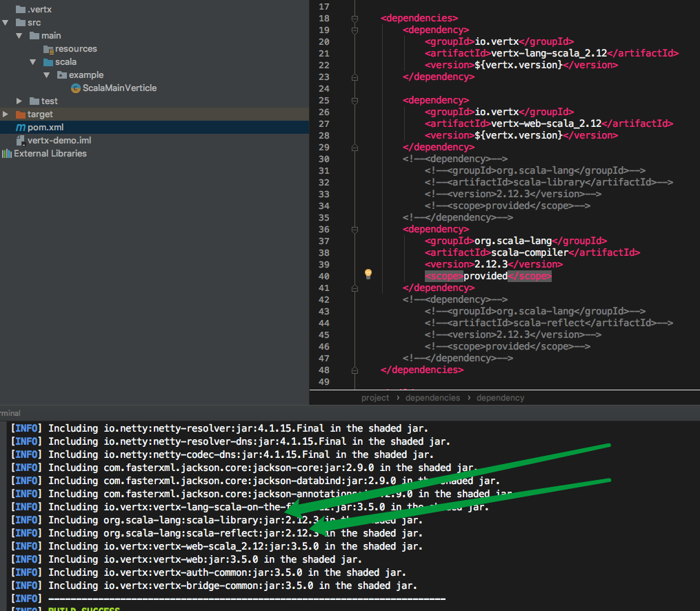Click line number 20 in the gutter
Screen dimensions: 700x611
324,42
